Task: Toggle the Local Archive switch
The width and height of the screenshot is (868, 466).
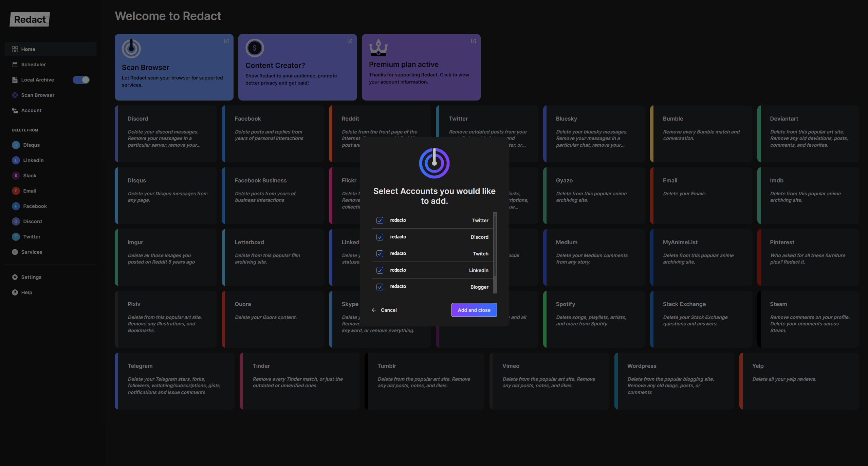Action: pyautogui.click(x=81, y=80)
